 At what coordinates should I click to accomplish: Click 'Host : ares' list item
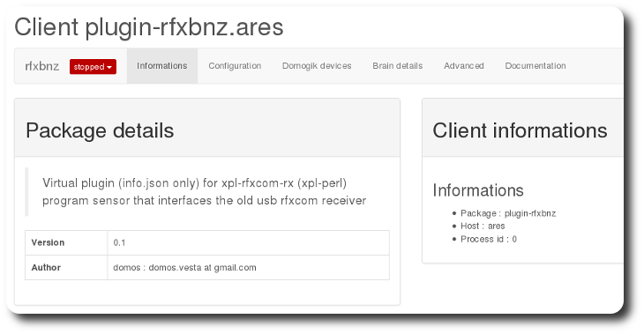tap(483, 226)
